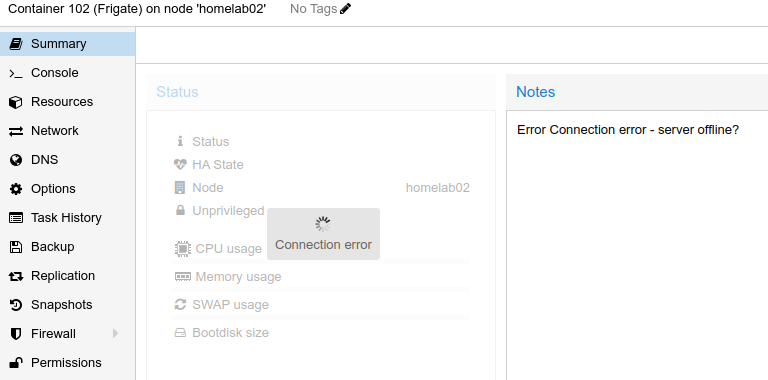This screenshot has width=768, height=380.
Task: Click the Status panel title
Action: click(x=177, y=92)
